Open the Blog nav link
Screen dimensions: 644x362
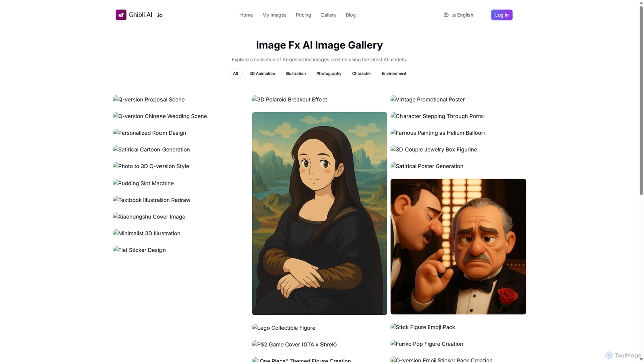point(351,15)
